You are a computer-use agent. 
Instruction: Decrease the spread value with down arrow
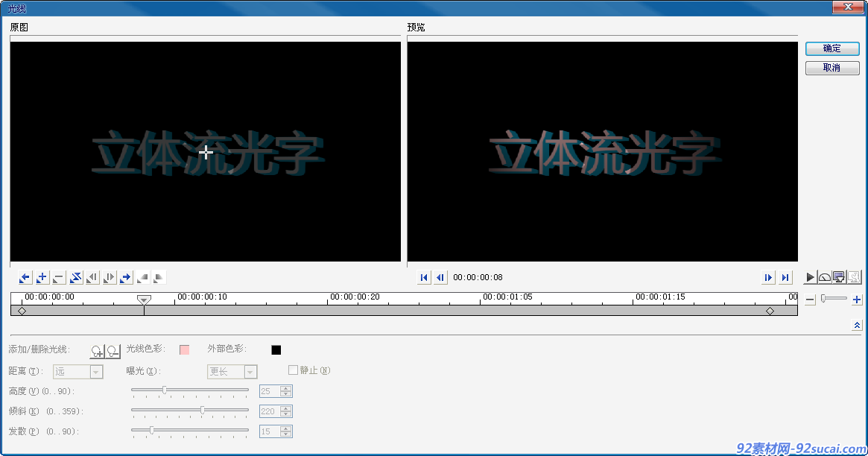point(285,434)
